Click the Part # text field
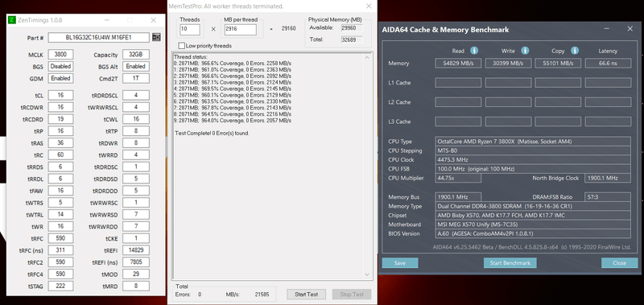This screenshot has width=644, height=305. (x=98, y=37)
